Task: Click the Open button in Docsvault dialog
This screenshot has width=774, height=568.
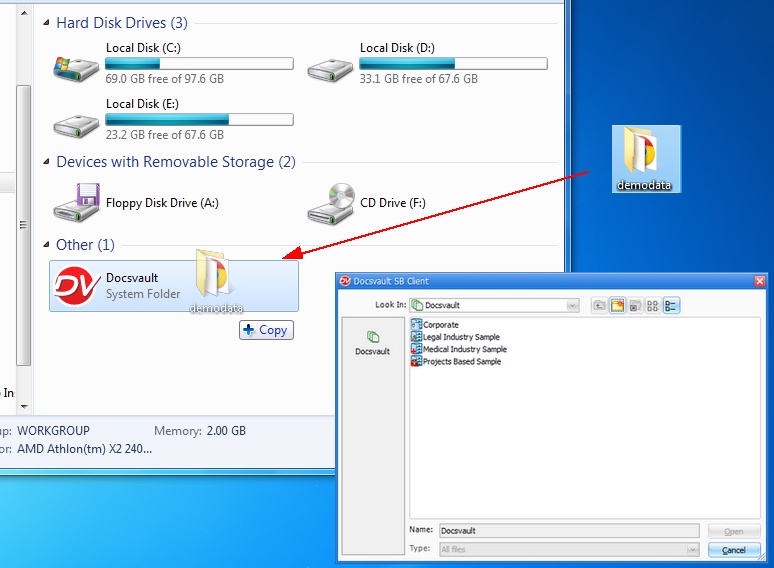Action: 734,531
